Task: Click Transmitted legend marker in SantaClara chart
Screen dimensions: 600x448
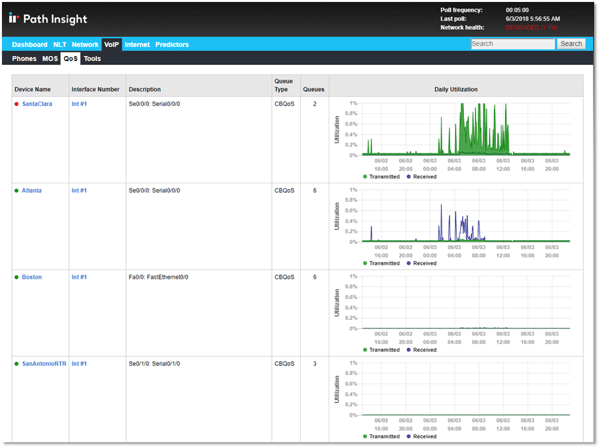Action: 366,176
